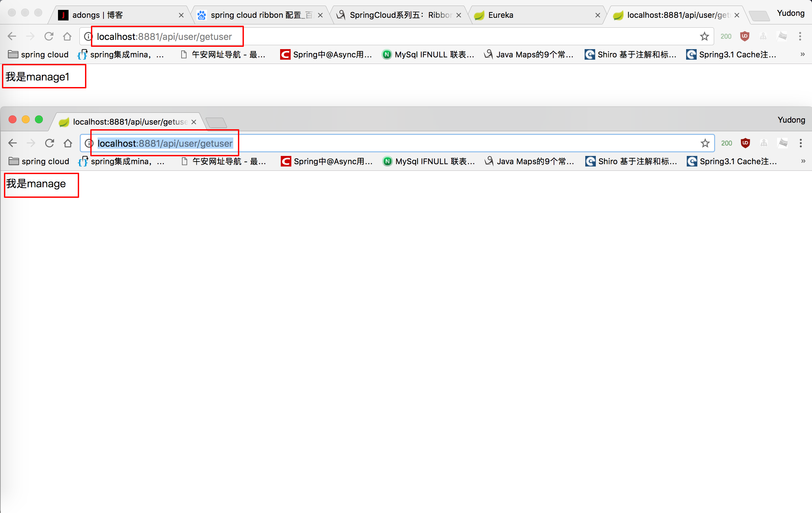The image size is (812, 513).
Task: Open Chrome three-dot menu in front window
Action: [x=800, y=143]
